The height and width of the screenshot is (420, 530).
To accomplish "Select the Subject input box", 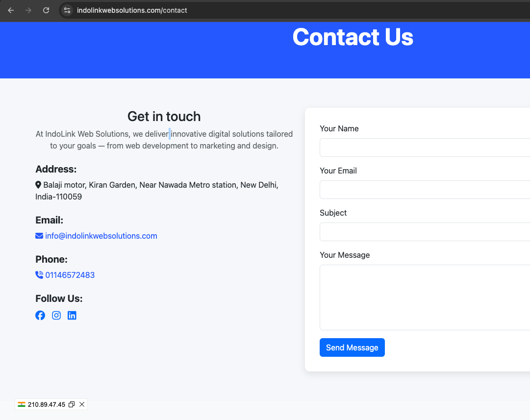I will pos(425,232).
